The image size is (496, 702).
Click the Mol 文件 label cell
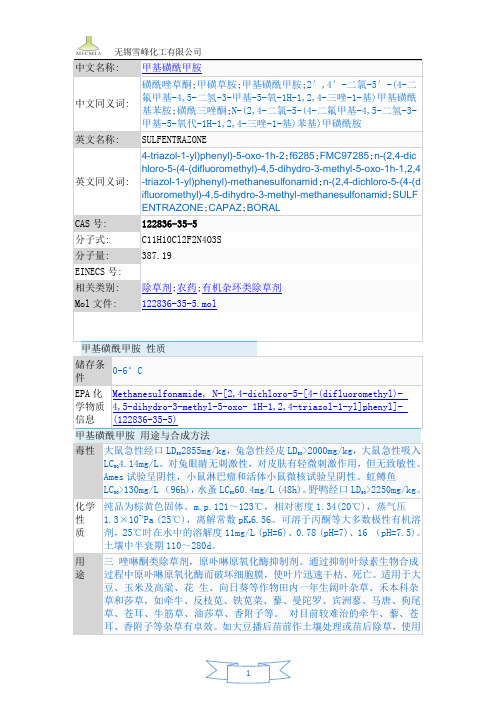pyautogui.click(x=107, y=304)
